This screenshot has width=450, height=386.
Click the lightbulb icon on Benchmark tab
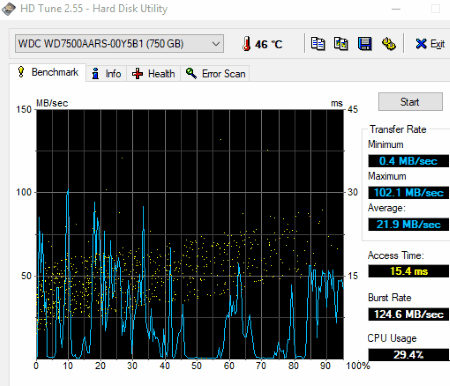coord(21,72)
